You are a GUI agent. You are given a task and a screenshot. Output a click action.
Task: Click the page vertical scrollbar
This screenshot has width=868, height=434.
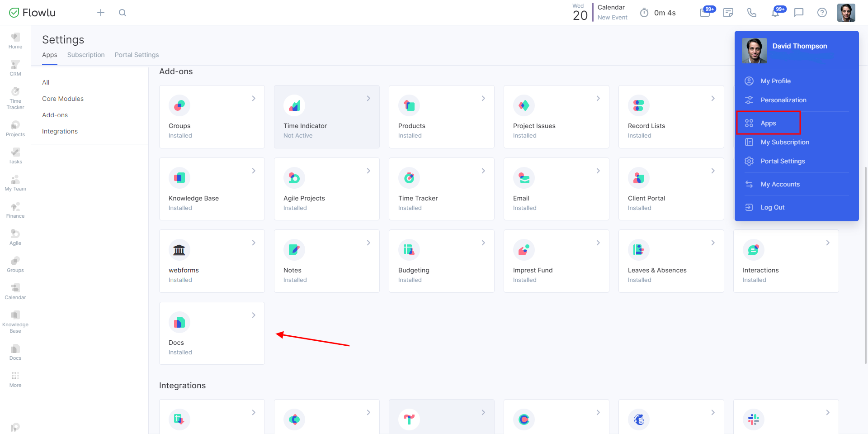point(866,265)
